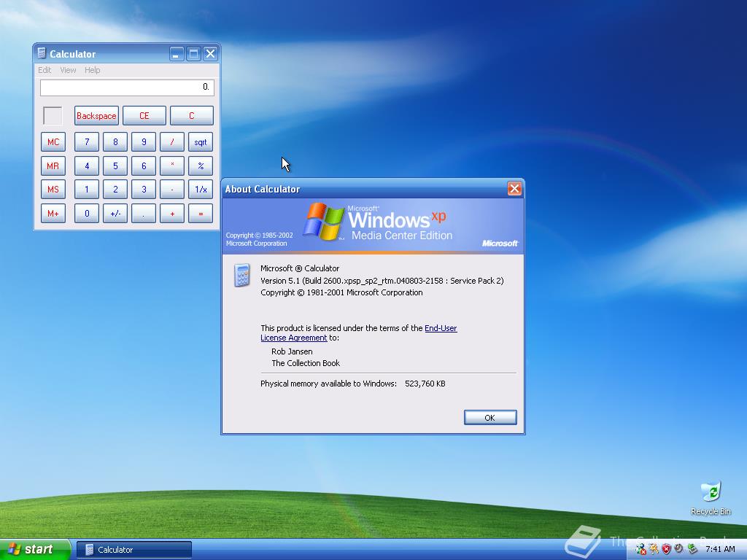Click the equals (=) key
747x560 pixels.
[x=201, y=214]
